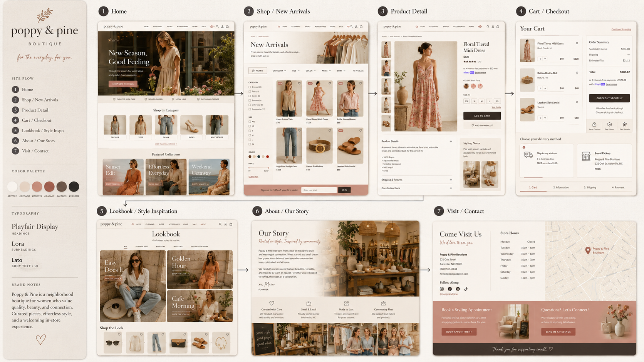
Task: Open the Size dropdown on New Arrivals
Action: tap(295, 71)
